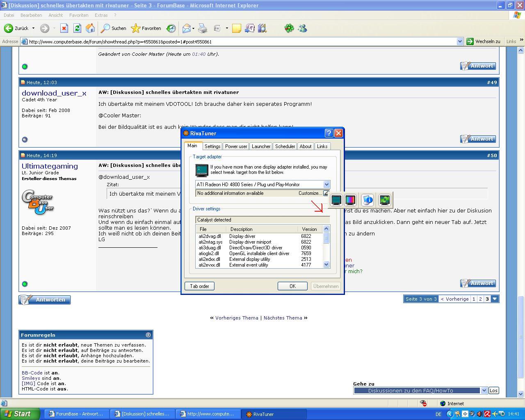Switch to Power user tab

[x=236, y=146]
